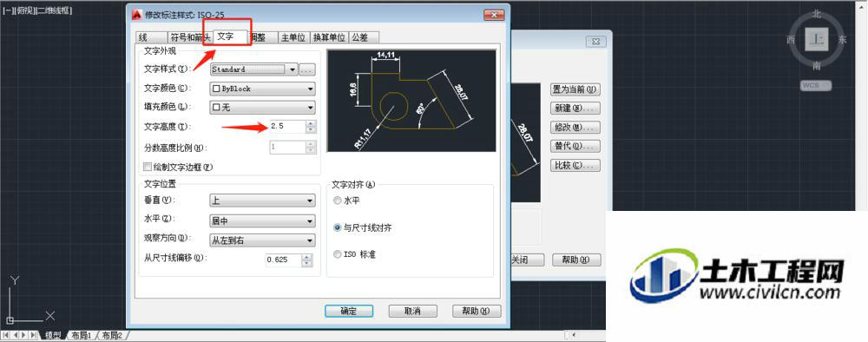
Task: Click 帮助 in the back dialog
Action: pos(577,260)
